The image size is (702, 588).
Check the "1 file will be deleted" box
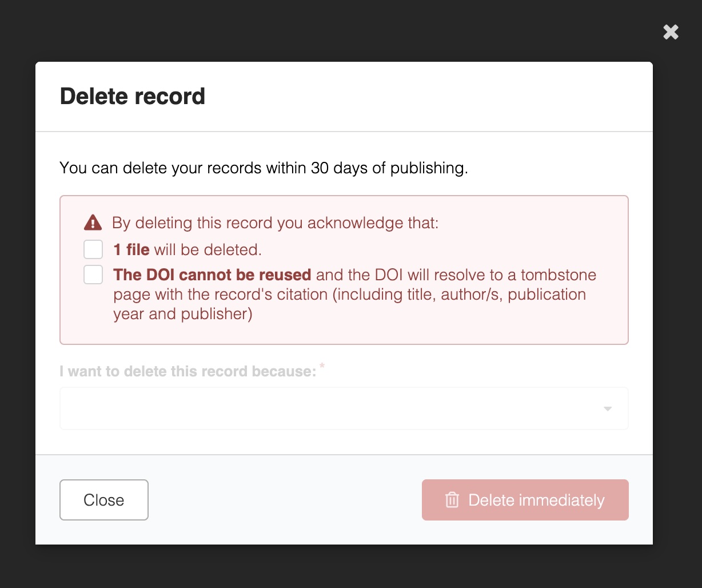93,249
